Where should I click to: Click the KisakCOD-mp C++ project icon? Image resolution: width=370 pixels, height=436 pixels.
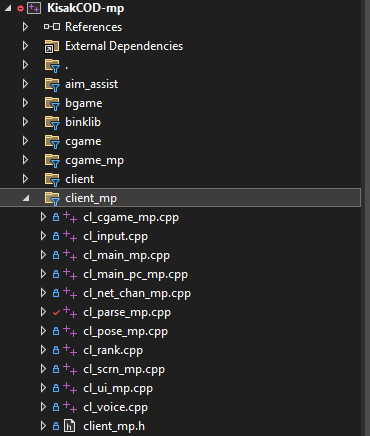coord(34,8)
